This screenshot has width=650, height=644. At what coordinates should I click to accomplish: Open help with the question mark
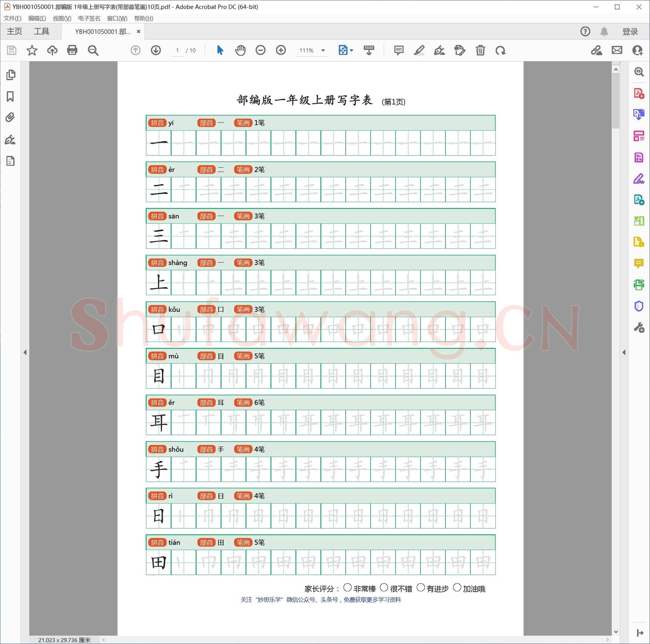pos(585,31)
